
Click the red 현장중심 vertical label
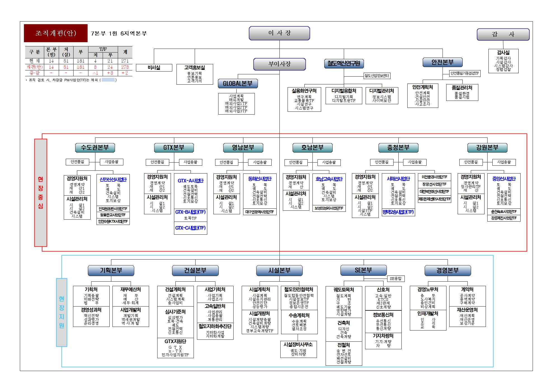(41, 193)
